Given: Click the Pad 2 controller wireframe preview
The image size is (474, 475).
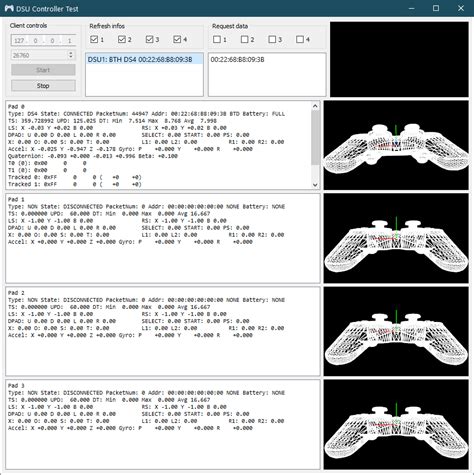Looking at the screenshot, I should (x=396, y=332).
